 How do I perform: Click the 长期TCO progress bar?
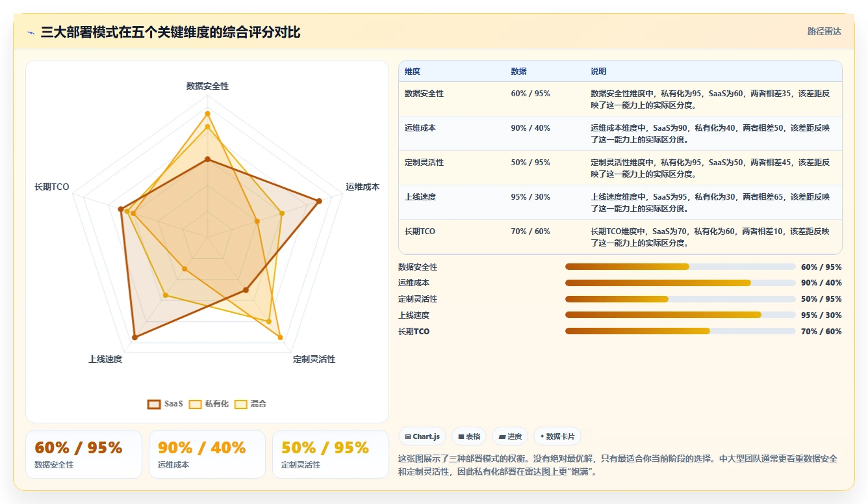[x=680, y=331]
